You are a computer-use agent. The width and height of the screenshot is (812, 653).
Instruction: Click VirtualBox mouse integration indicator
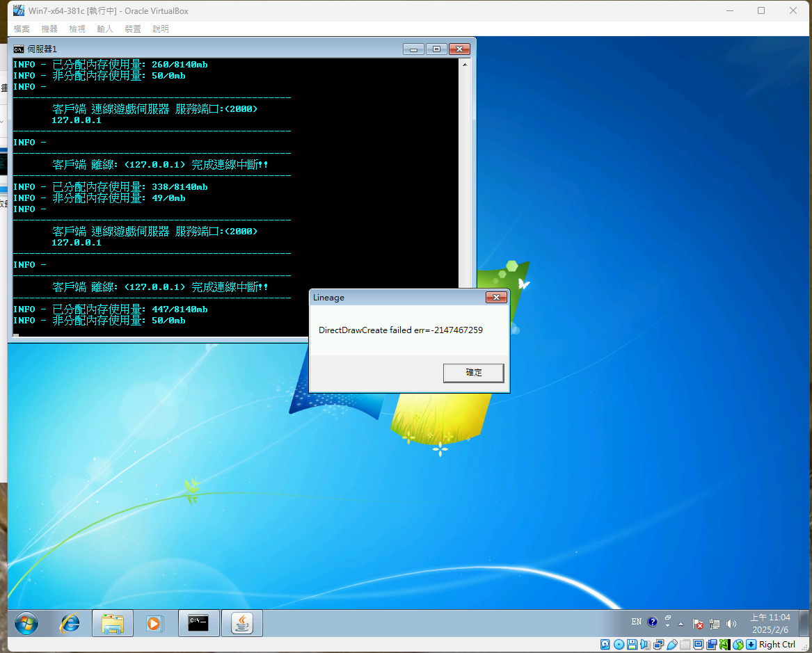pos(738,645)
